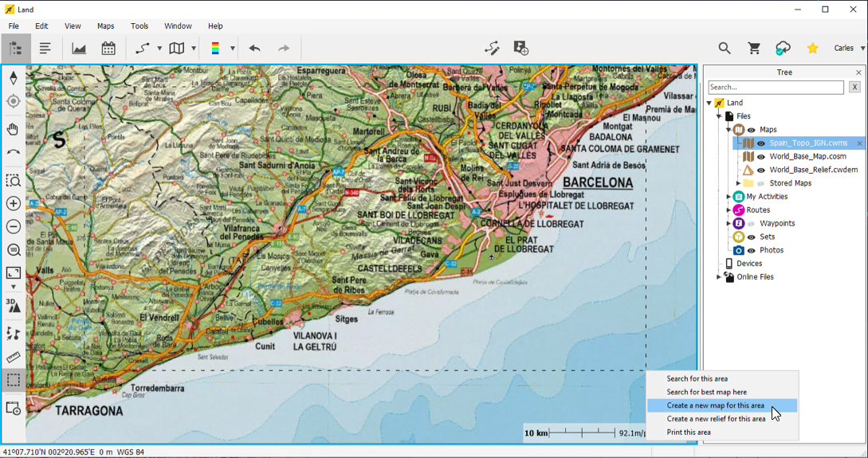Select the dashed rectangle area selection tool
868x458 pixels.
click(x=14, y=380)
